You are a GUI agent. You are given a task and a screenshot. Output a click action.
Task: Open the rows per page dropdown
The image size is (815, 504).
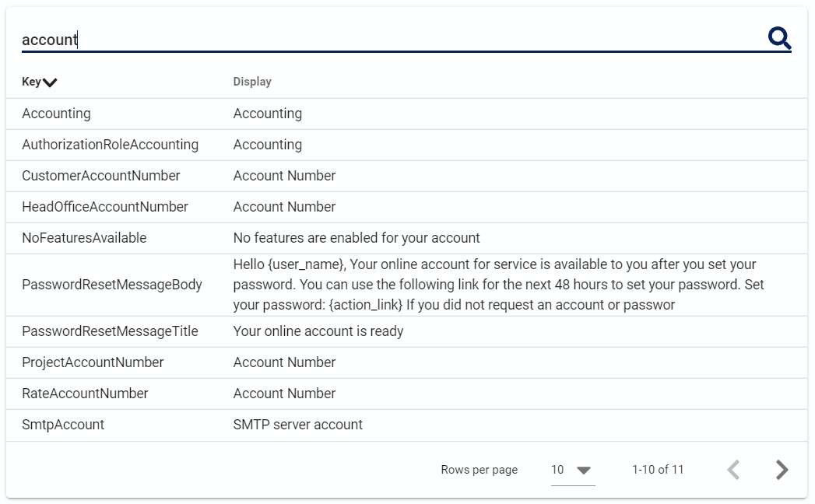coord(573,470)
